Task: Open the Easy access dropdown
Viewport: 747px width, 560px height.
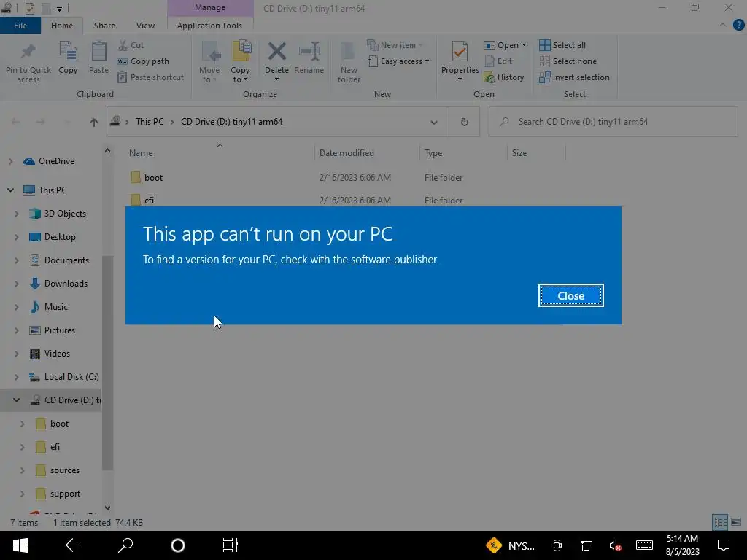Action: 398,61
